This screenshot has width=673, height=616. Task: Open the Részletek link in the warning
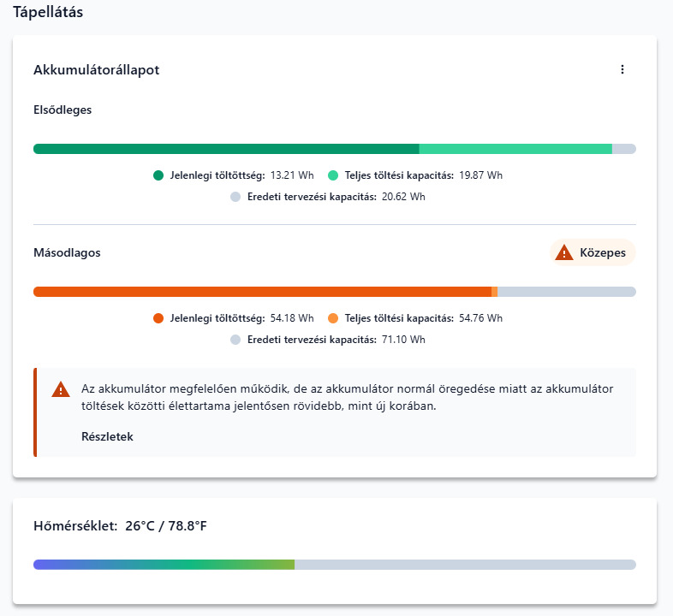[107, 436]
